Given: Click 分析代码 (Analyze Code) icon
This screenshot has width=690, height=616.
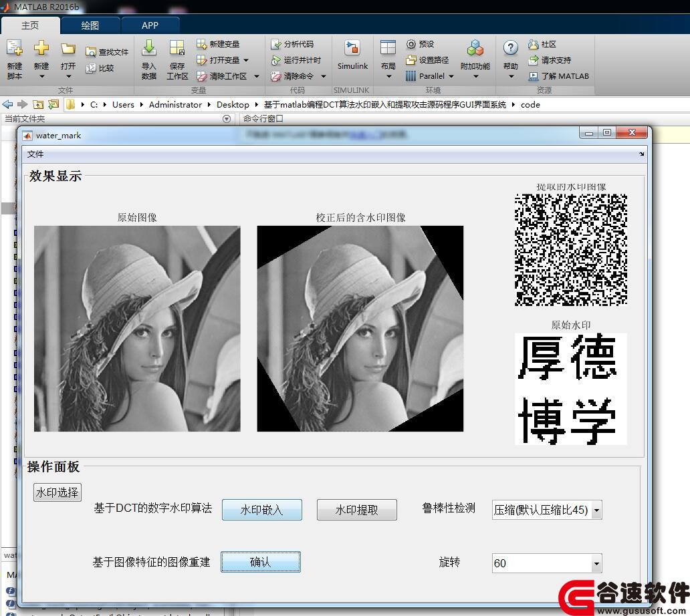Looking at the screenshot, I should pyautogui.click(x=276, y=44).
